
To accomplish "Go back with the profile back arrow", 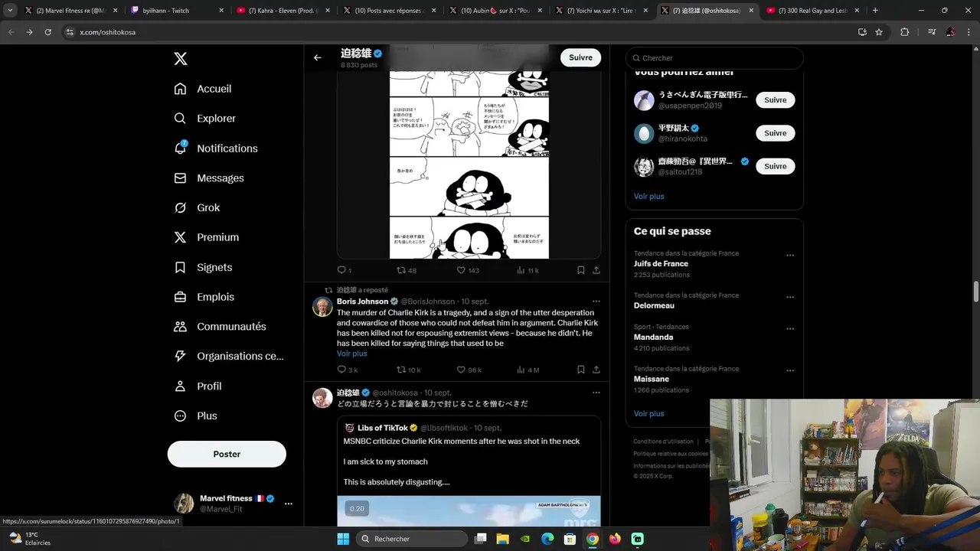I will coord(317,57).
